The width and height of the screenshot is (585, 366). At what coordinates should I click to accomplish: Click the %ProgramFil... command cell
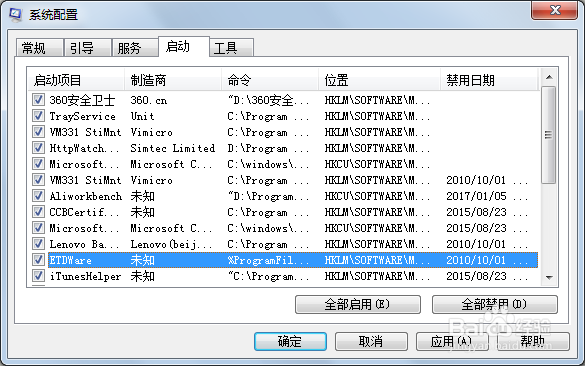click(x=268, y=260)
